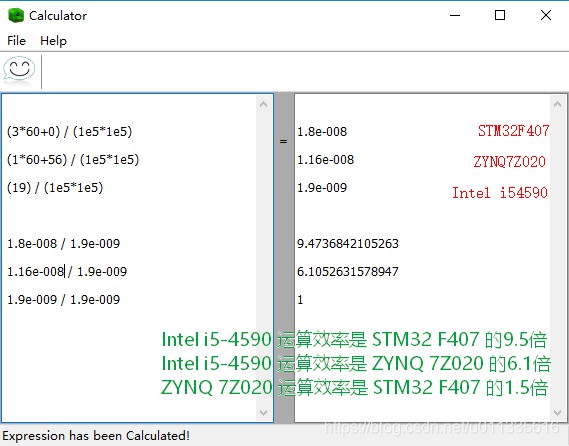This screenshot has width=569, height=446.
Task: Close the Calculator window
Action: [546, 15]
